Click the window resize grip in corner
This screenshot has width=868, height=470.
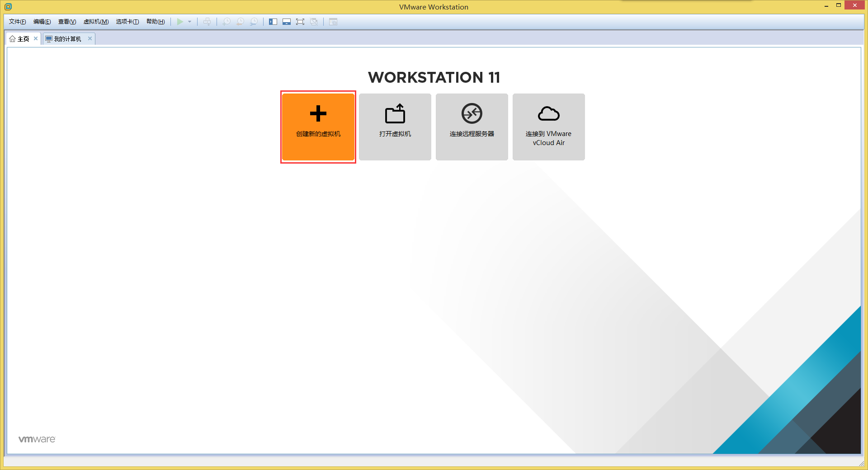(x=861, y=463)
